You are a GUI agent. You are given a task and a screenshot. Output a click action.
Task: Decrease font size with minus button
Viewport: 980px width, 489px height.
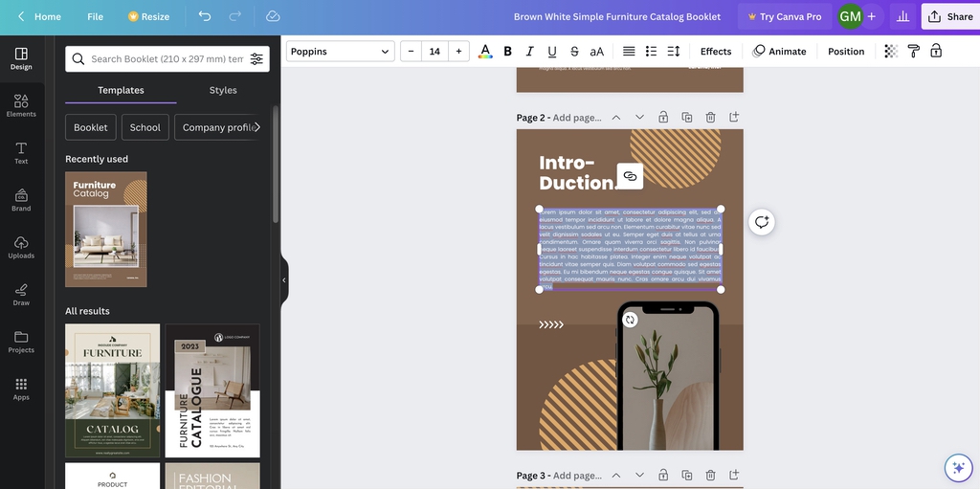click(x=411, y=52)
